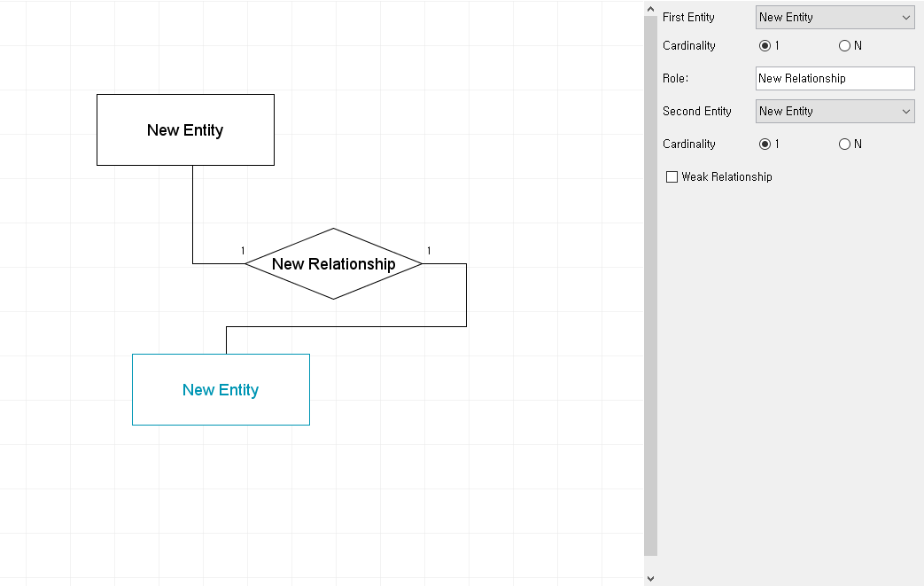
Task: Open the Second Entity dropdown
Action: pyautogui.click(x=835, y=111)
